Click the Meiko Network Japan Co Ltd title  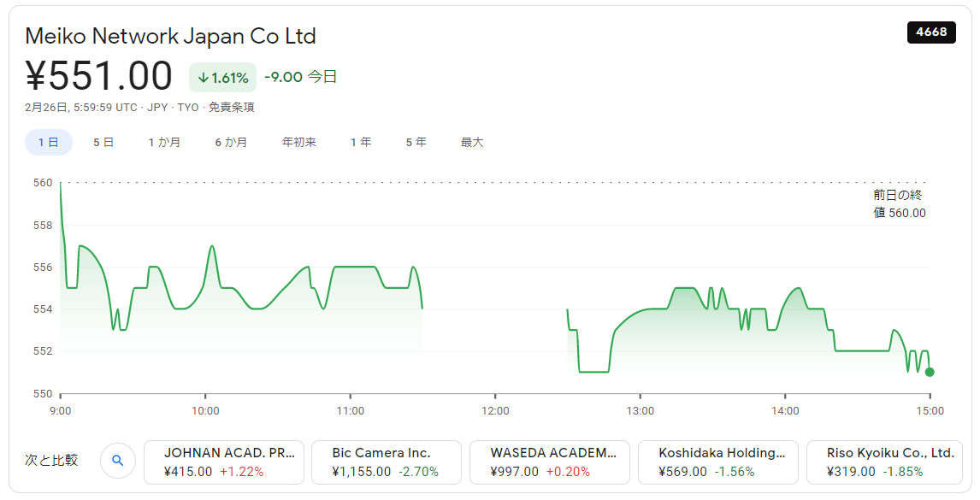(170, 36)
